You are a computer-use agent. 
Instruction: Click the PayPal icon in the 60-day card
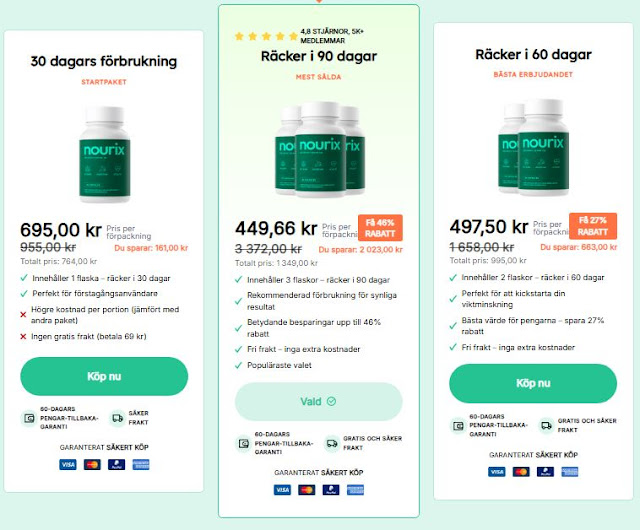tap(545, 472)
